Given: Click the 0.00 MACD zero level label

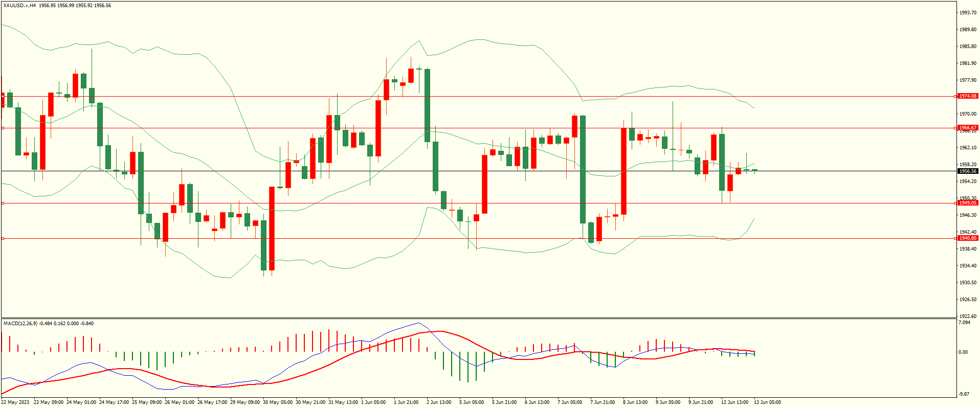Looking at the screenshot, I should pyautogui.click(x=963, y=352).
